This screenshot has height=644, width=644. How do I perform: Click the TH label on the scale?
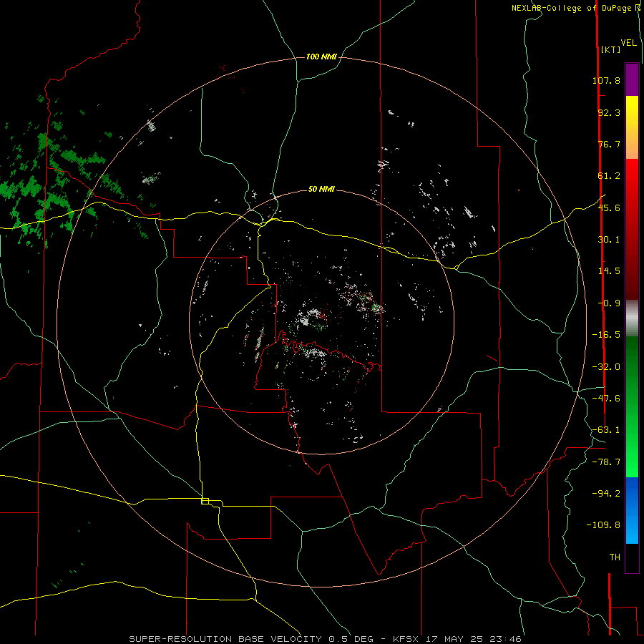[x=615, y=557]
